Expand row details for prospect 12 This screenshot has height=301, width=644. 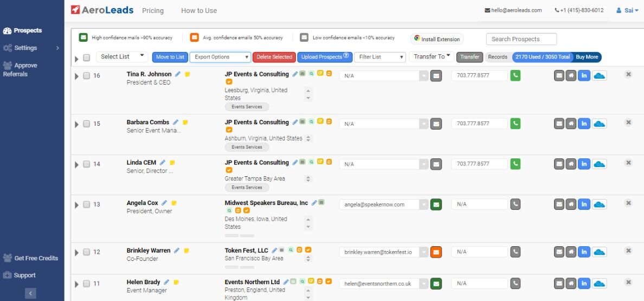click(x=76, y=253)
